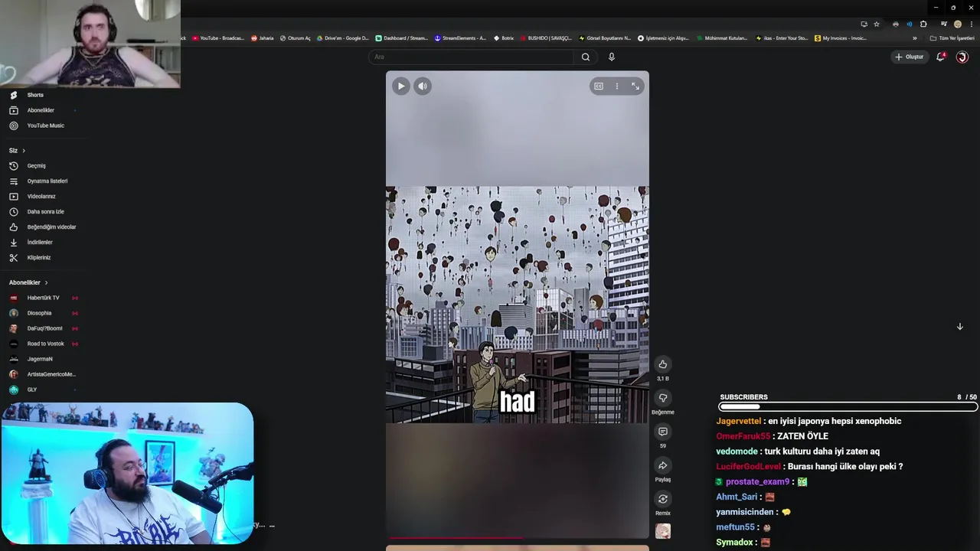Viewport: 980px width, 551px height.
Task: Remix this Short
Action: [663, 499]
